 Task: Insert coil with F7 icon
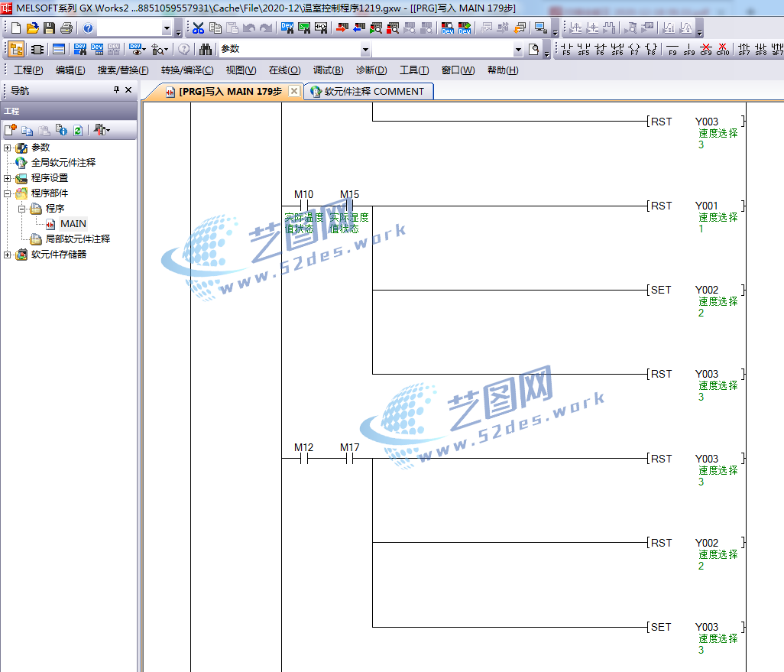[x=634, y=49]
